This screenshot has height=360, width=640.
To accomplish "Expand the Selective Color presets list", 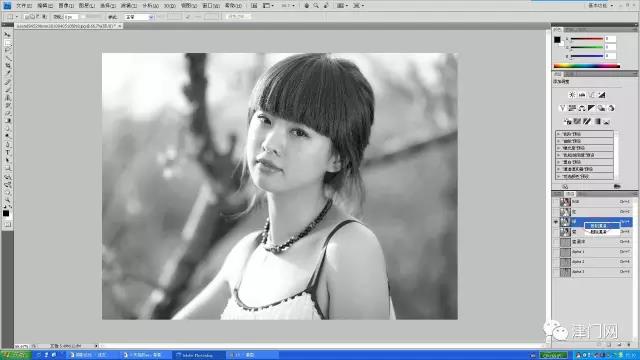I will [x=559, y=176].
